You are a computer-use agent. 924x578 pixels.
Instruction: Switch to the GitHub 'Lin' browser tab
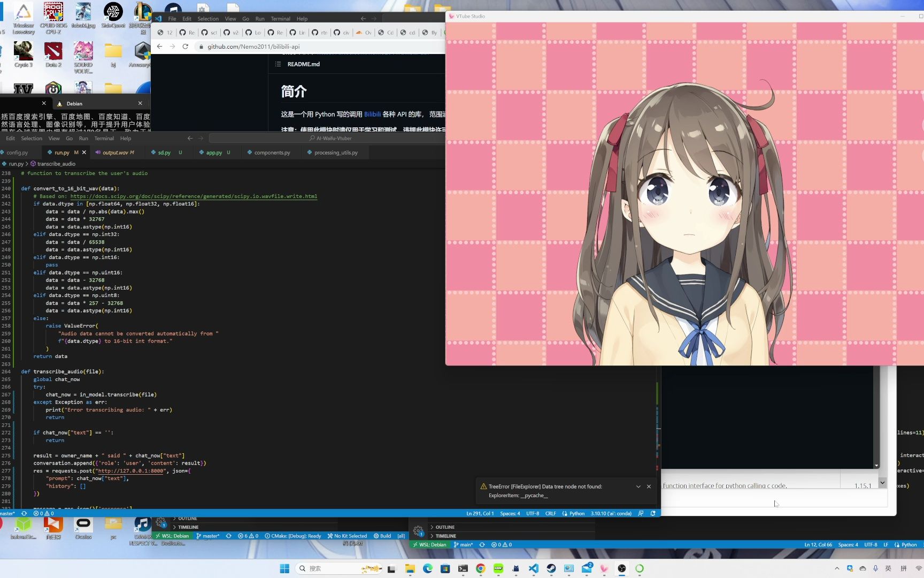(297, 33)
